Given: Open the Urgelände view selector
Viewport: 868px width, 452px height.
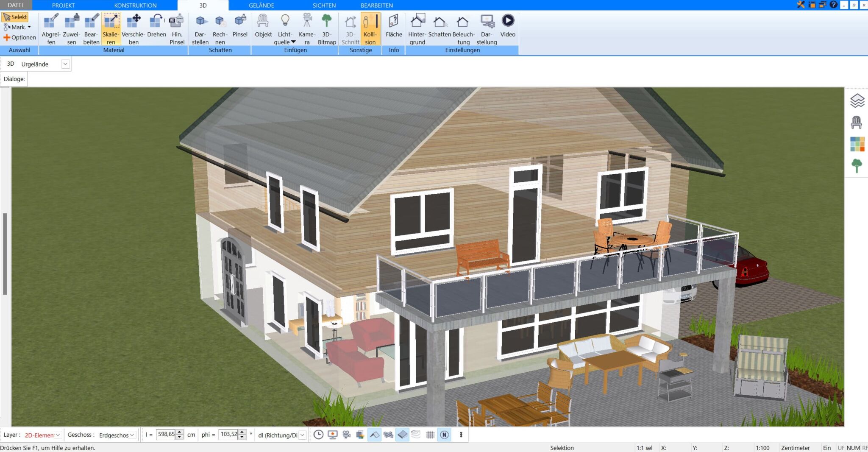Looking at the screenshot, I should click(x=65, y=64).
